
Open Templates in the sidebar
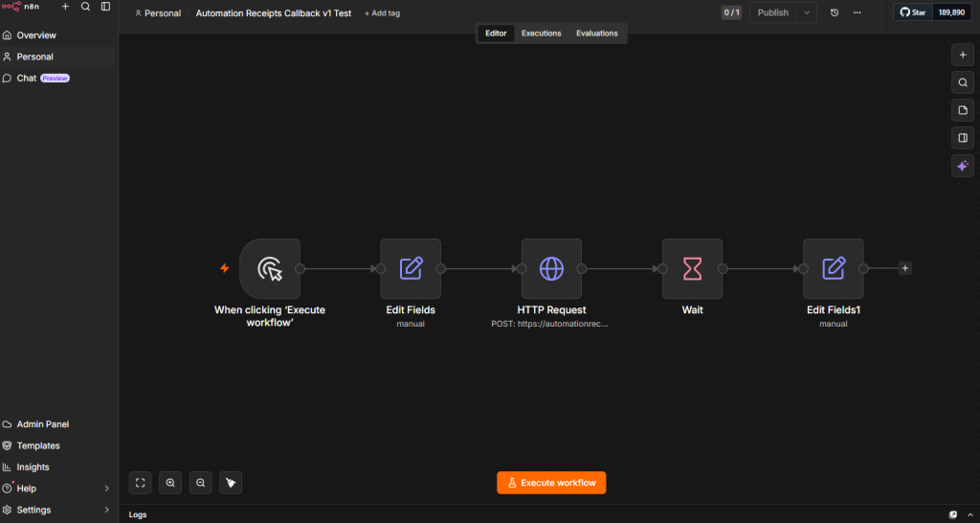point(57,445)
